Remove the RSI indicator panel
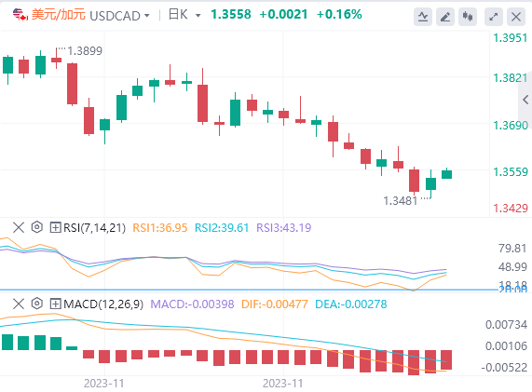The height and width of the screenshot is (392, 532). (x=19, y=227)
